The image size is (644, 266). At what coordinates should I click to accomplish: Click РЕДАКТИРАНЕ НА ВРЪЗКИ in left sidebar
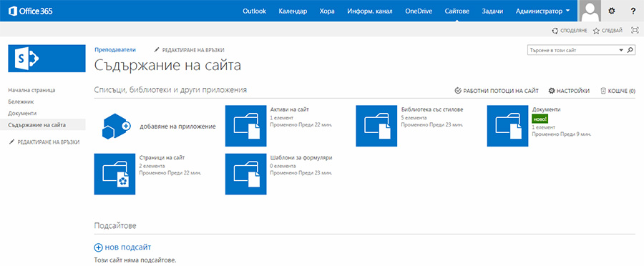point(44,142)
